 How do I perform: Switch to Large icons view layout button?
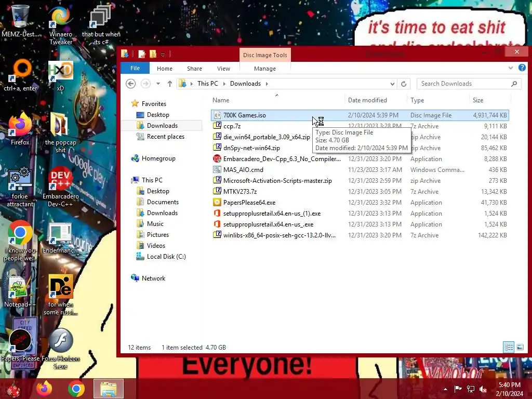coord(520,347)
